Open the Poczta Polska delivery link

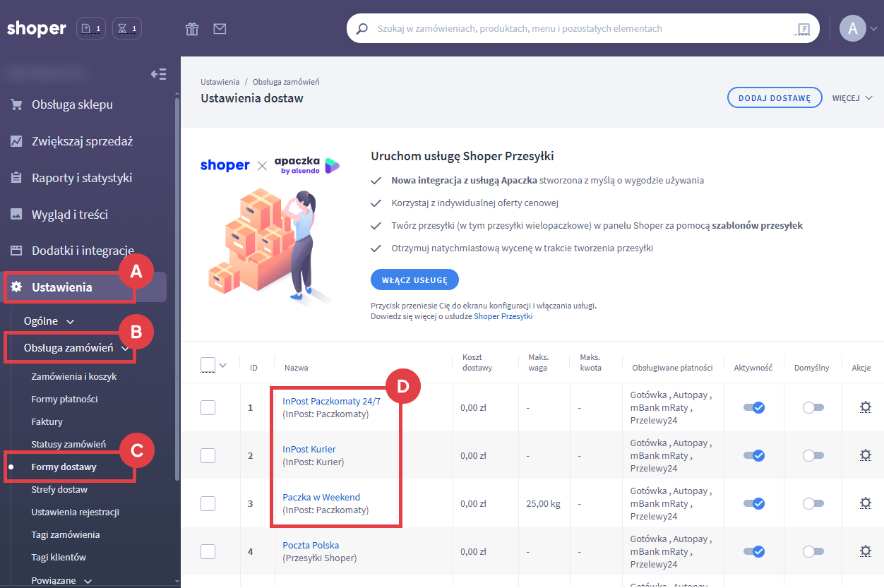pos(311,545)
